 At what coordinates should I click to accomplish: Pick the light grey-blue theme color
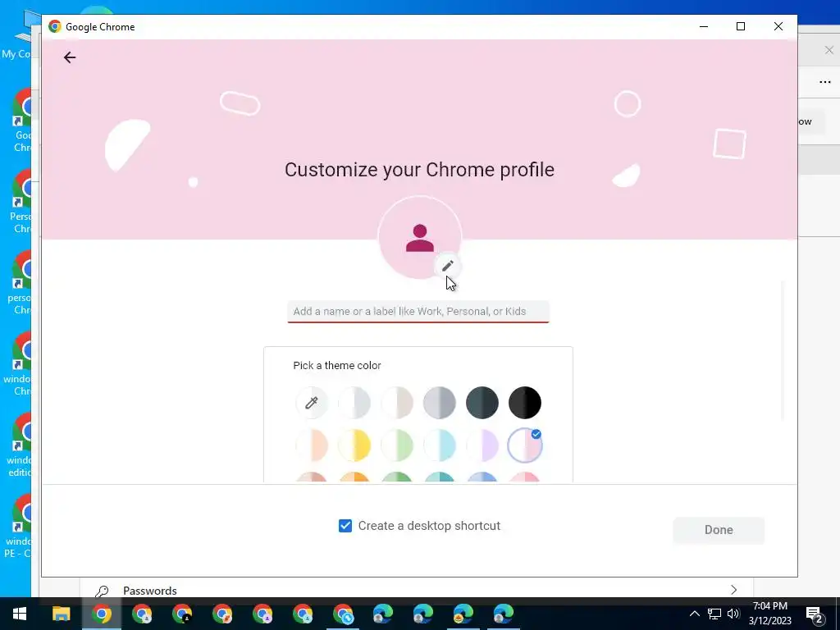point(354,402)
